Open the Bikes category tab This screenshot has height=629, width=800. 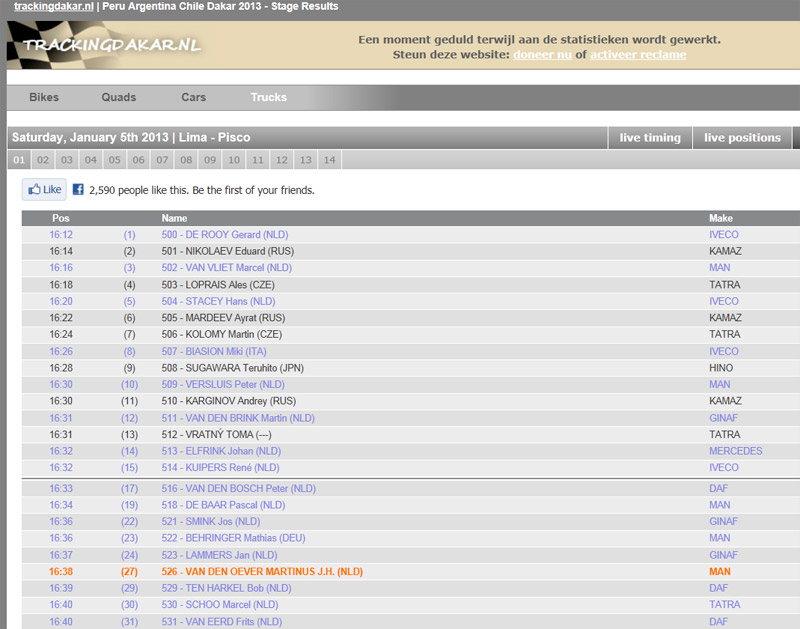[x=44, y=97]
